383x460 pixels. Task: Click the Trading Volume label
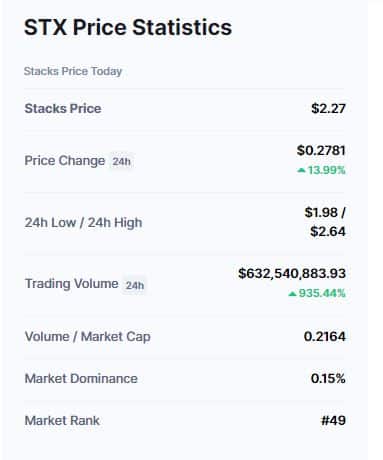tap(72, 284)
